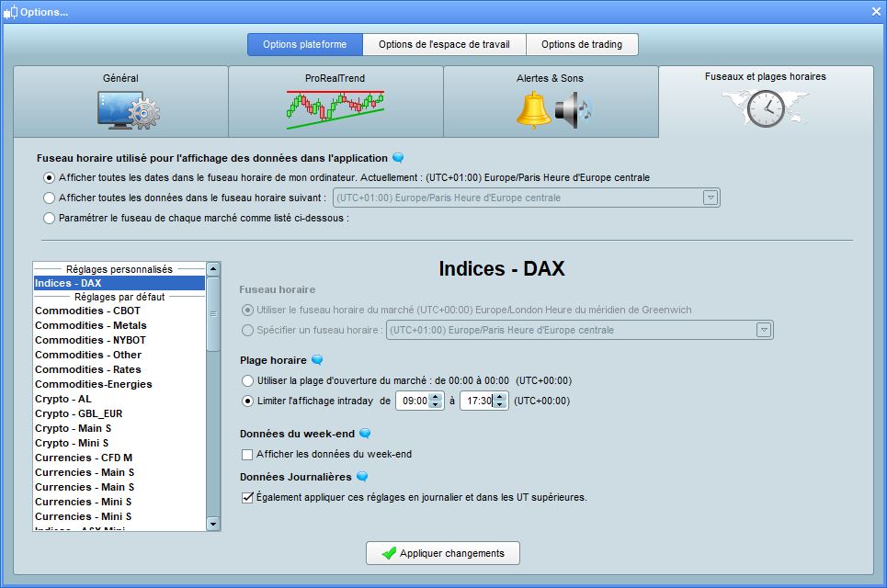887x588 pixels.
Task: Select Commodities - Other in the list
Action: pyautogui.click(x=119, y=355)
